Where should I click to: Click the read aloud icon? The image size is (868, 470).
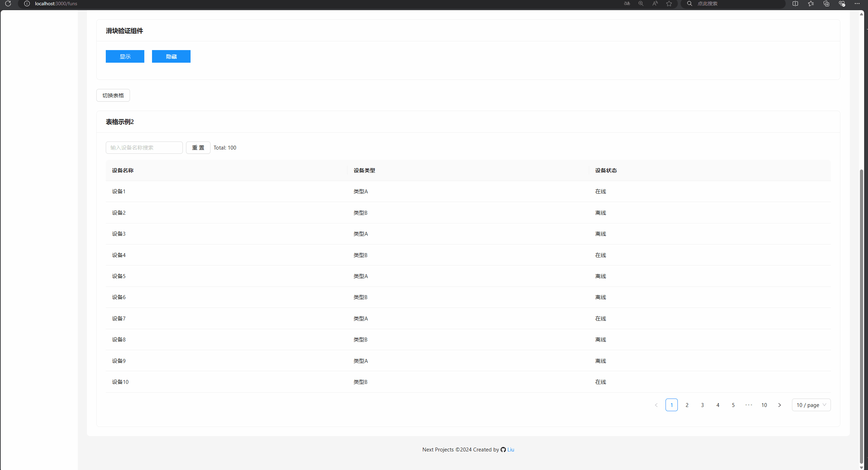coord(655,4)
